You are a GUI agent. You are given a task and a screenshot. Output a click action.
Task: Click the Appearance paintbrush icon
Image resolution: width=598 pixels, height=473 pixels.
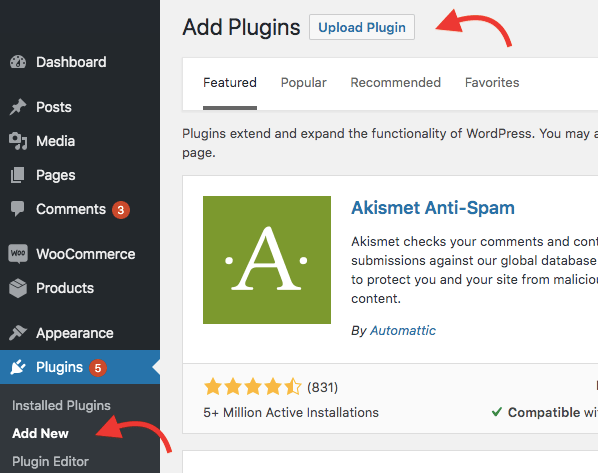[x=18, y=333]
